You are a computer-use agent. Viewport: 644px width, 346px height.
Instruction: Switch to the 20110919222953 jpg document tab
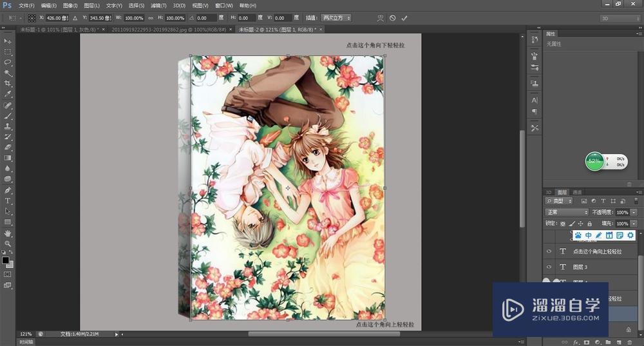pyautogui.click(x=169, y=30)
